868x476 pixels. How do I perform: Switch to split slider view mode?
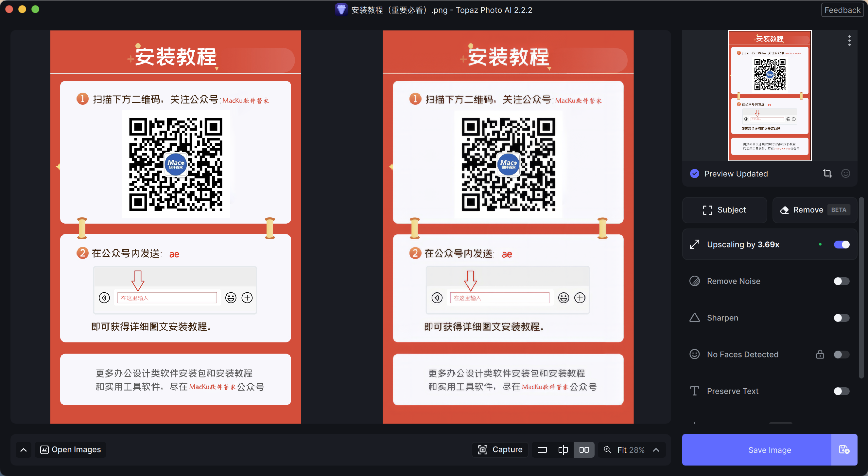(x=563, y=450)
